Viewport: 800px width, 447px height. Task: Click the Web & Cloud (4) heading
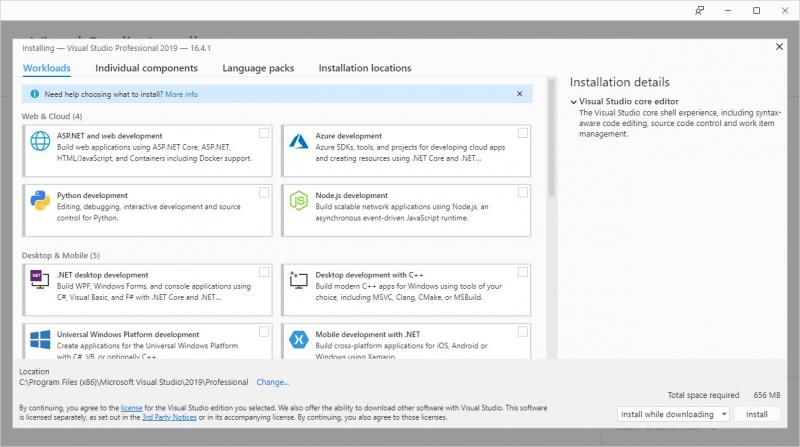(x=52, y=116)
